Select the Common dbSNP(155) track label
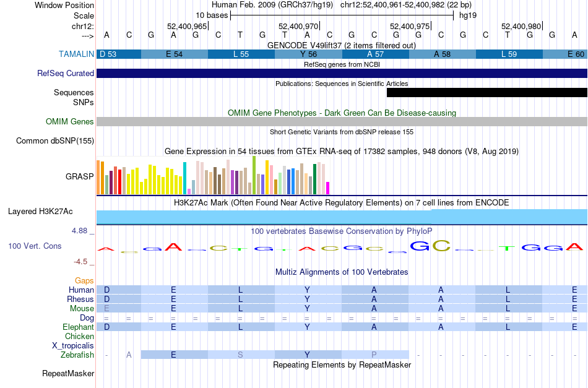Screen dimensions: 588x388 click(54, 140)
